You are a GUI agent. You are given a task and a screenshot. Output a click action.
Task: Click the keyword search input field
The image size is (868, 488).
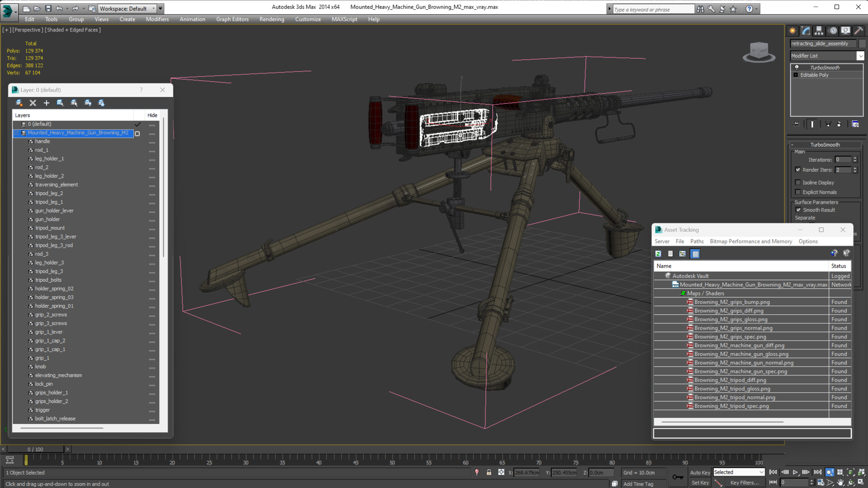[654, 9]
